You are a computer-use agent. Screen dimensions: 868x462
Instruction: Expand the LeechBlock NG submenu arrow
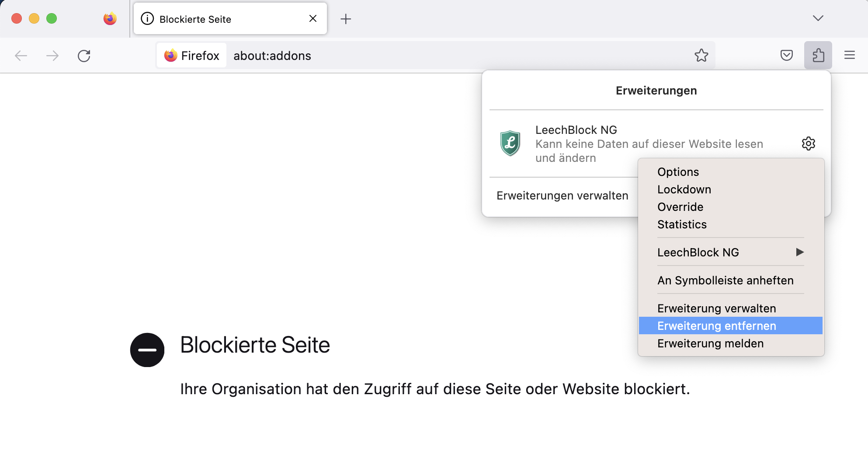pyautogui.click(x=799, y=252)
